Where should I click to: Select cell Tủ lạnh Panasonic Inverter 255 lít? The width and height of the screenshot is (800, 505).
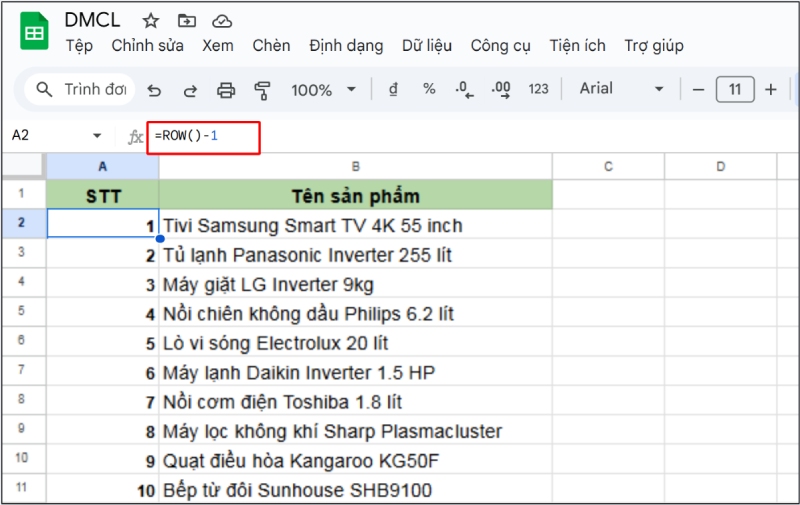point(356,254)
